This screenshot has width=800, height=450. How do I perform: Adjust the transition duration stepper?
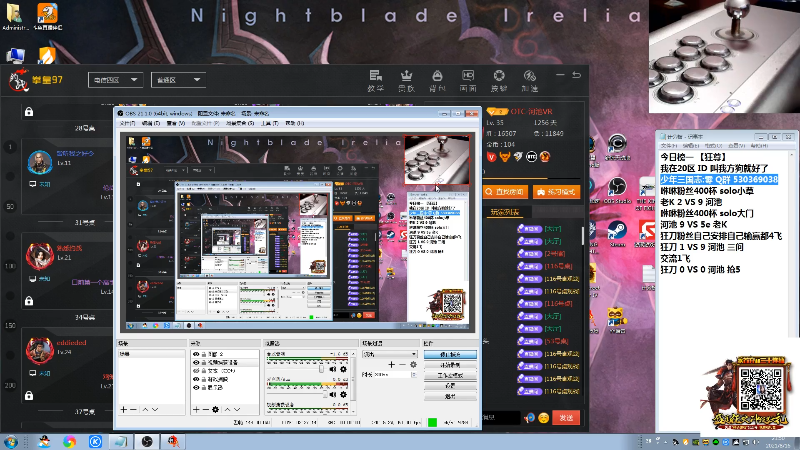point(414,374)
